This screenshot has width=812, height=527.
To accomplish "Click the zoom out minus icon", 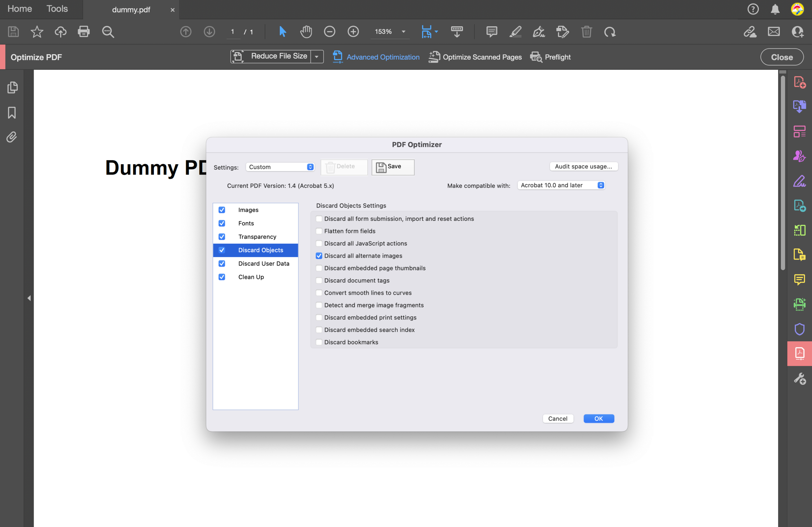I will (x=330, y=32).
